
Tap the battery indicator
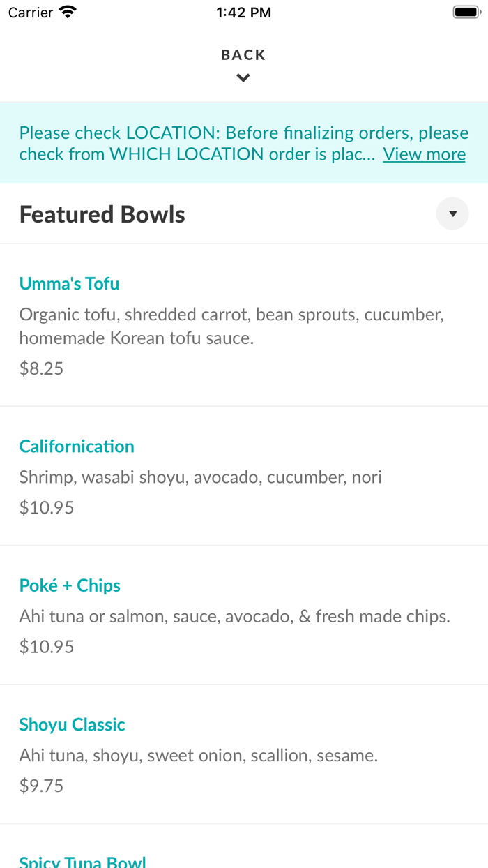tap(466, 11)
